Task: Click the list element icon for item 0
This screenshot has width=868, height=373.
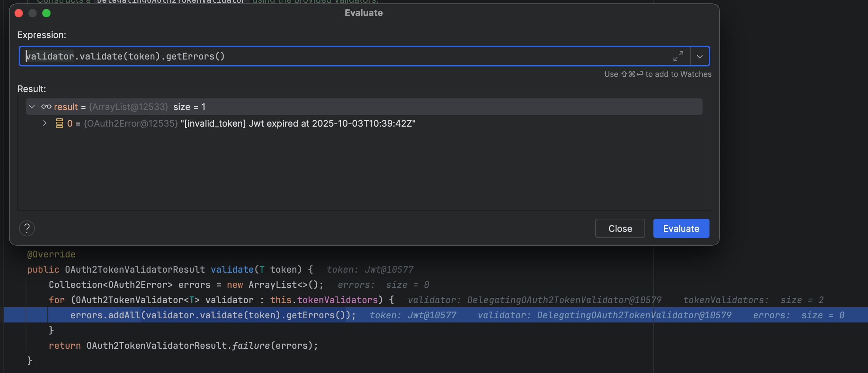Action: point(59,123)
